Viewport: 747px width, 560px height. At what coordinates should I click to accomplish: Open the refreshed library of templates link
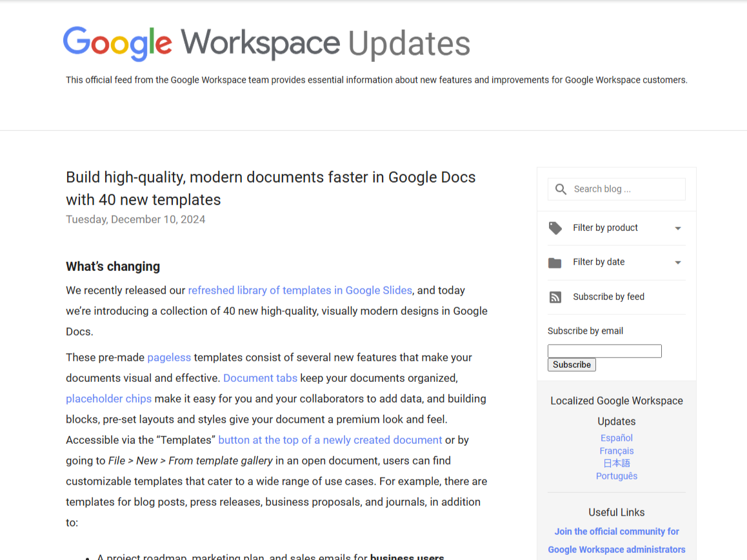pos(300,290)
